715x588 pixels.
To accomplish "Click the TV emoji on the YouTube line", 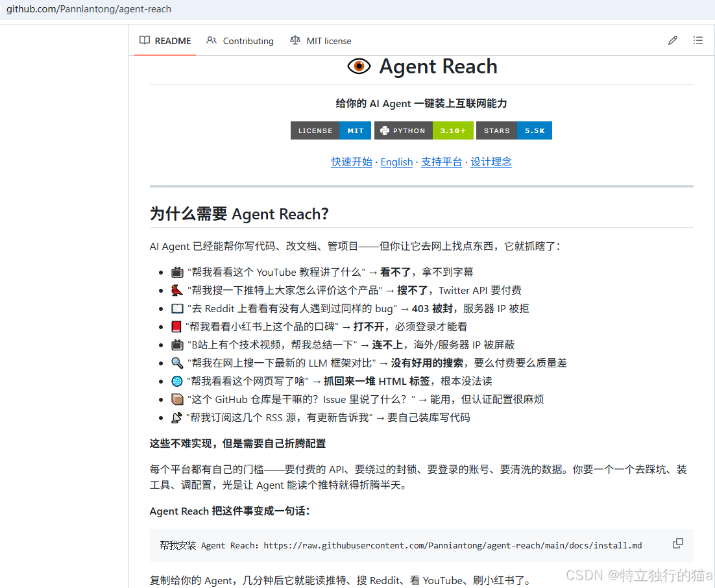I will [x=177, y=273].
